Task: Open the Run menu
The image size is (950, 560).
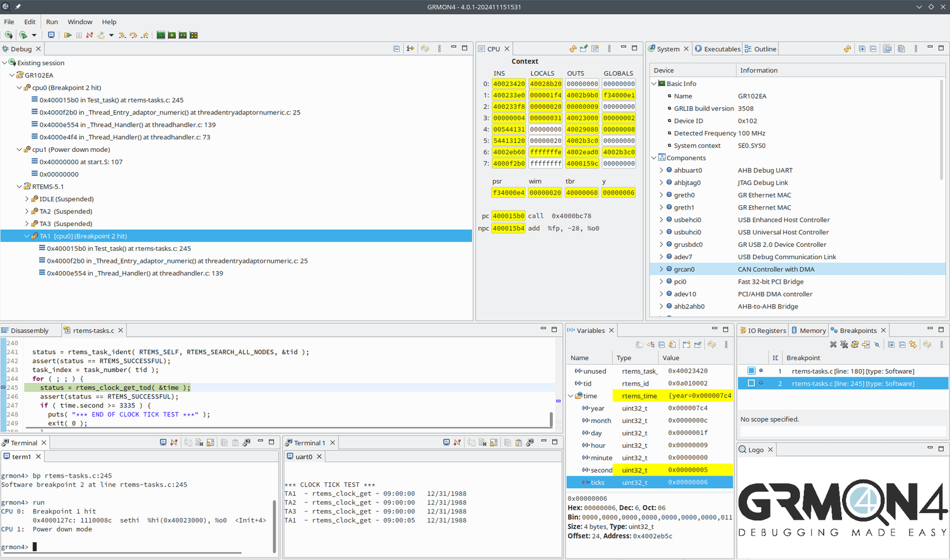Action: [x=52, y=22]
